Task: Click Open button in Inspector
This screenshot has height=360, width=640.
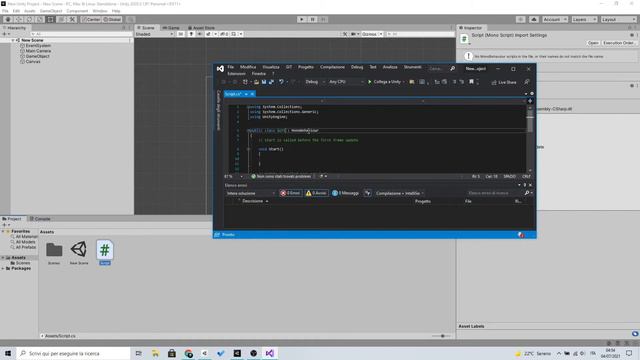Action: pyautogui.click(x=593, y=43)
